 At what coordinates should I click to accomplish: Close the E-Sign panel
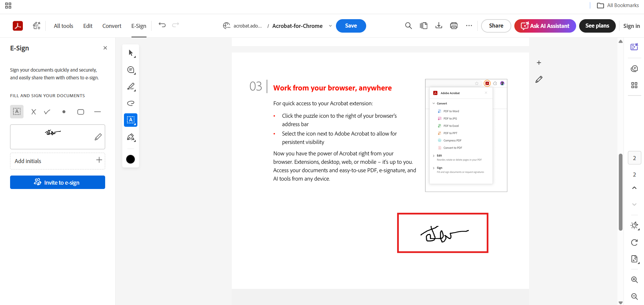[105, 48]
